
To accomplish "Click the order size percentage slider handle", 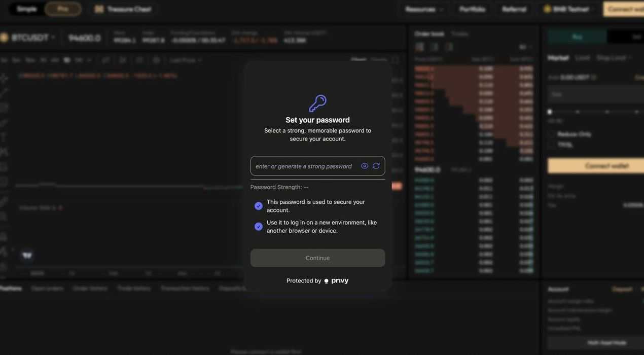I will pyautogui.click(x=550, y=112).
